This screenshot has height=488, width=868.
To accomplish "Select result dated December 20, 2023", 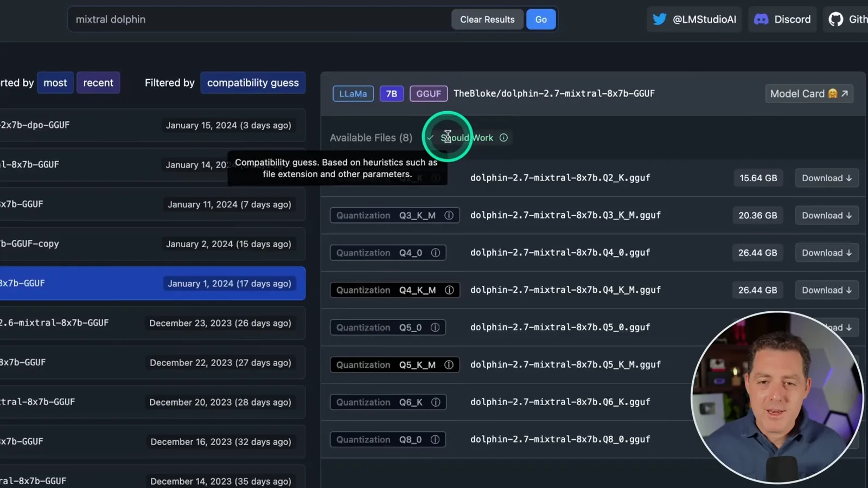I will (x=152, y=402).
